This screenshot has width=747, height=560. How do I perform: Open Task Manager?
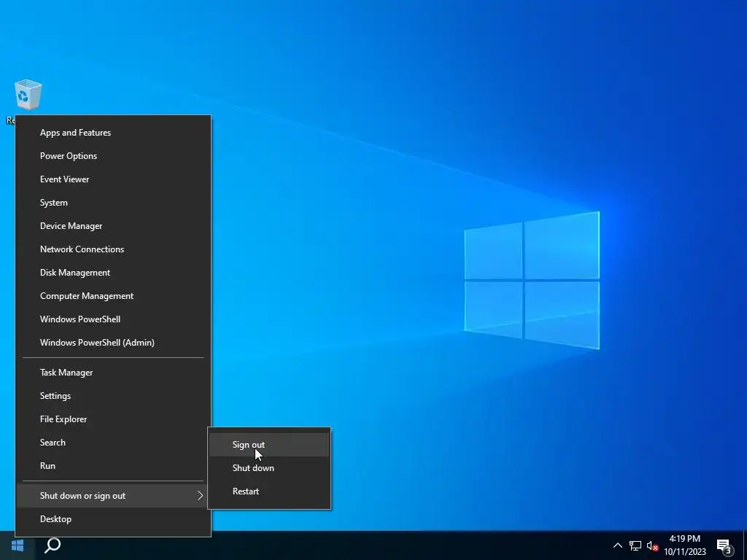(x=113, y=373)
